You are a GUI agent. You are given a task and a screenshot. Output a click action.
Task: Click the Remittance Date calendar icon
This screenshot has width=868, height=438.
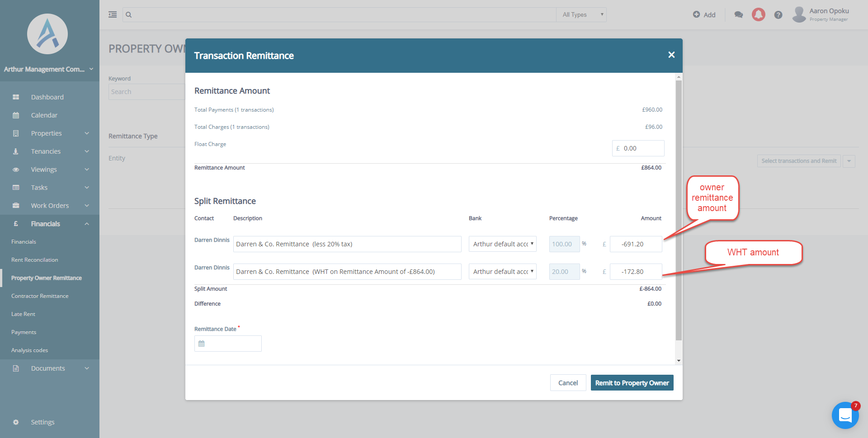tap(202, 344)
